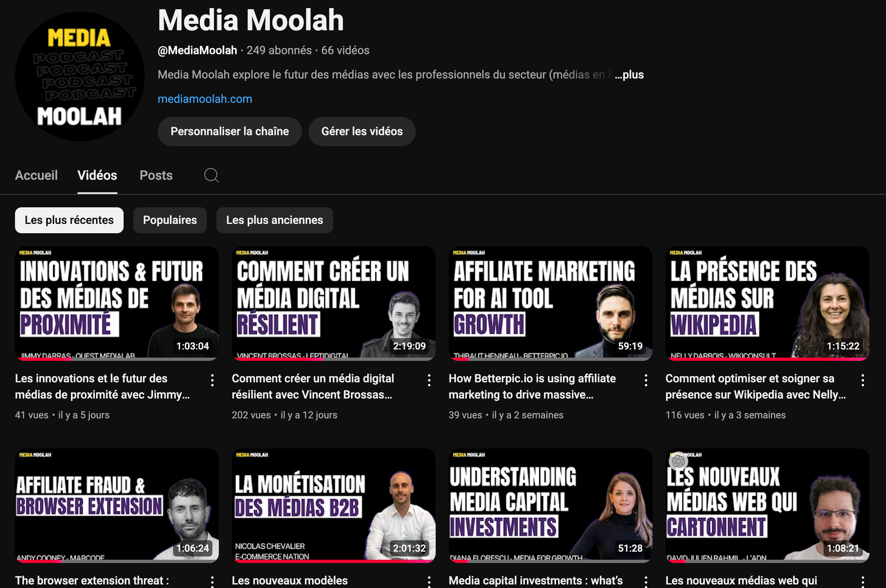Switch to the Accueil tab
This screenshot has height=588, width=886.
[36, 175]
